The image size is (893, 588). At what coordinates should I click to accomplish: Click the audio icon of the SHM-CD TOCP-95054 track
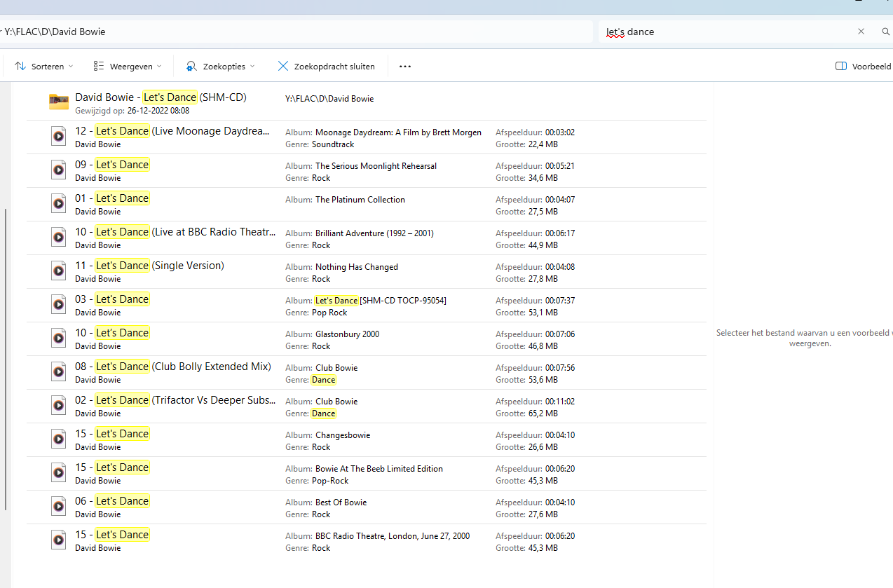[x=59, y=305]
